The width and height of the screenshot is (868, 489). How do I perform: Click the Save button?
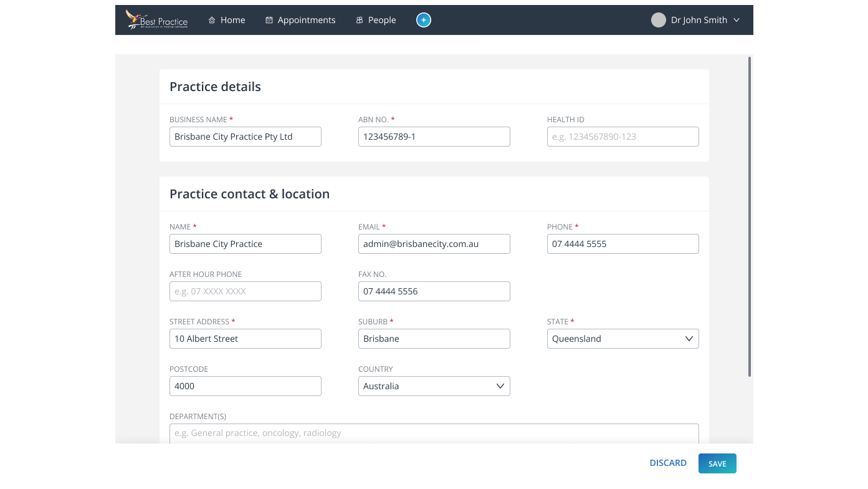[717, 463]
